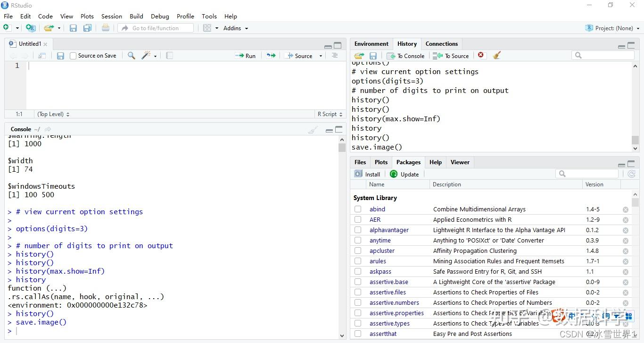Check the assertthat package checkbox

click(x=358, y=334)
